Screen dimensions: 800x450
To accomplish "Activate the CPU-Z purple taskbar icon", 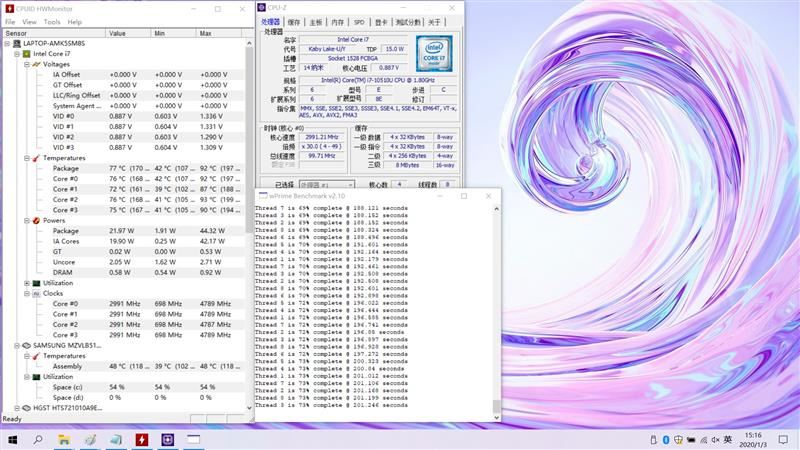I will click(168, 440).
